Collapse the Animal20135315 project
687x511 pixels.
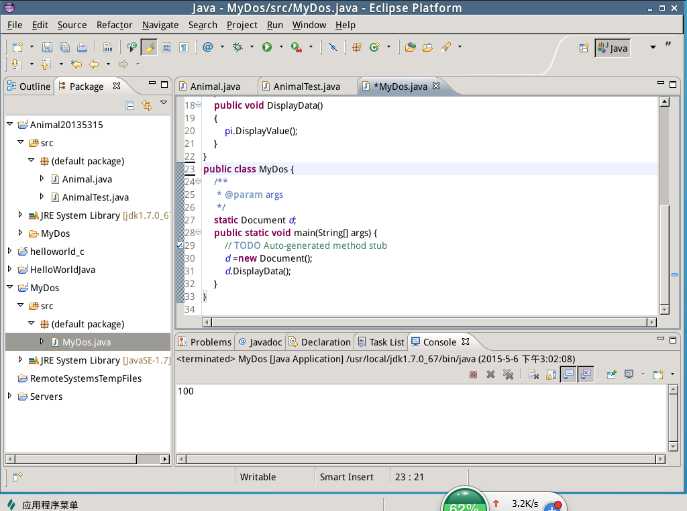(10, 124)
